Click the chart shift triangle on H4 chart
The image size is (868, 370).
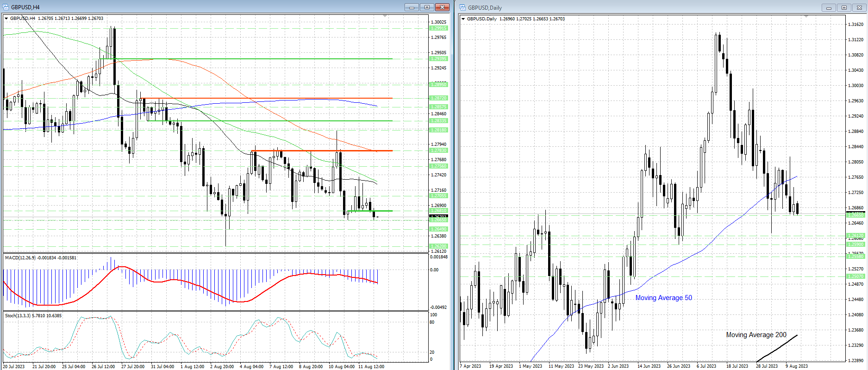pos(385,16)
